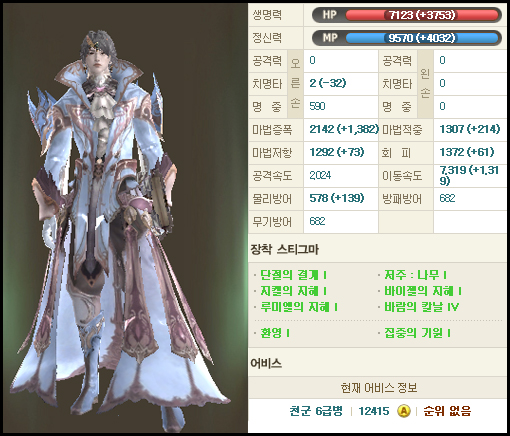Image resolution: width=510 pixels, height=436 pixels.
Task: Open the 지켈의 지혜 I stigma
Action: (293, 291)
